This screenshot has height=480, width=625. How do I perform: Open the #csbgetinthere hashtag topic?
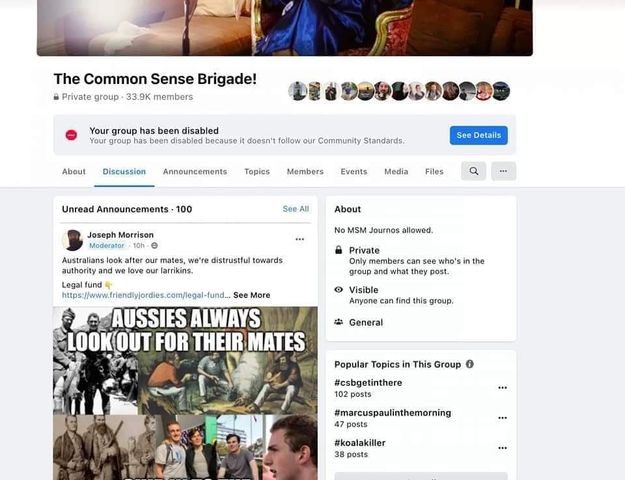click(x=368, y=383)
